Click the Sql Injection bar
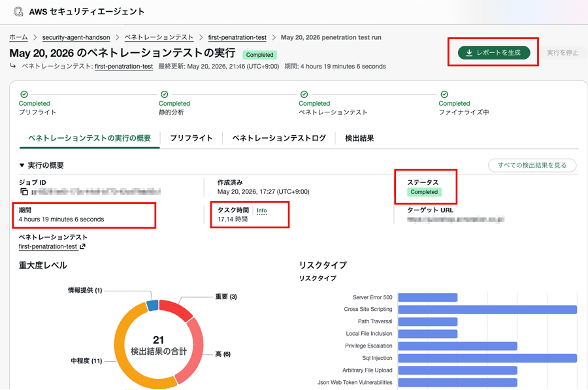The height and width of the screenshot is (390, 588). pos(487,358)
